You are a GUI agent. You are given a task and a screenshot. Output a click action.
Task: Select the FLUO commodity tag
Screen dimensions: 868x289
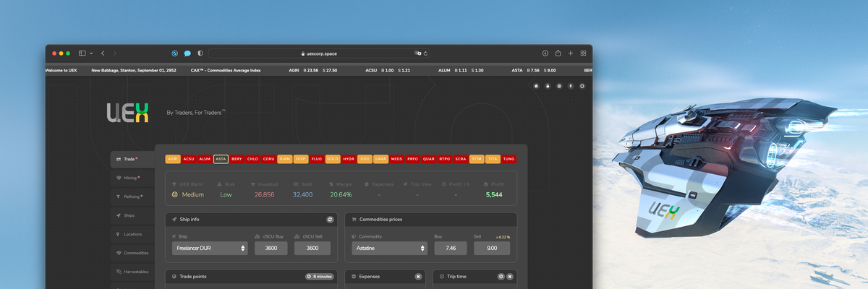tap(317, 159)
